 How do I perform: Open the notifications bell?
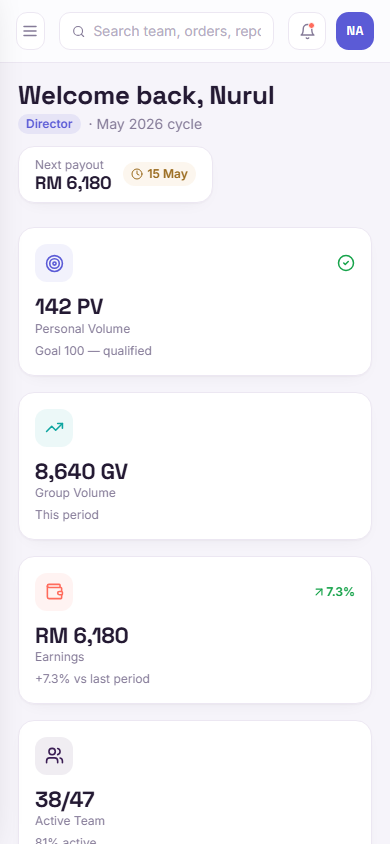coord(307,31)
